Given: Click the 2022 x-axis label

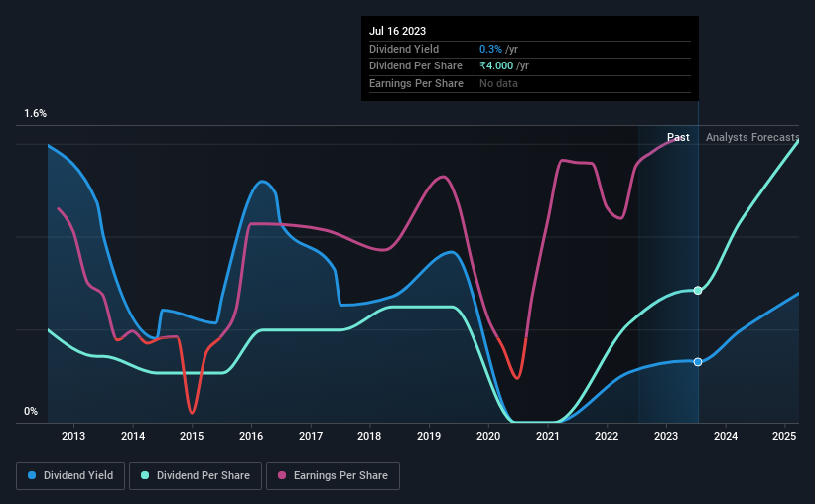Looking at the screenshot, I should click(x=607, y=436).
